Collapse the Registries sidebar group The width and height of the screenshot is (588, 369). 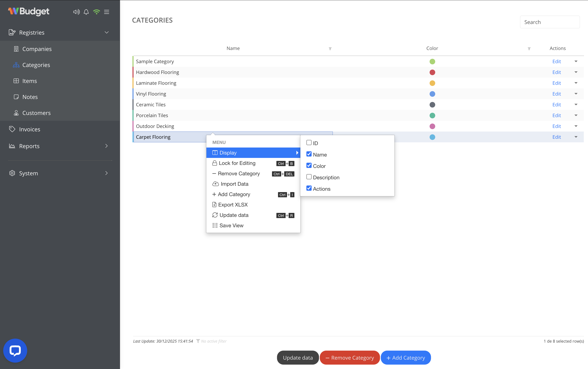pyautogui.click(x=106, y=32)
